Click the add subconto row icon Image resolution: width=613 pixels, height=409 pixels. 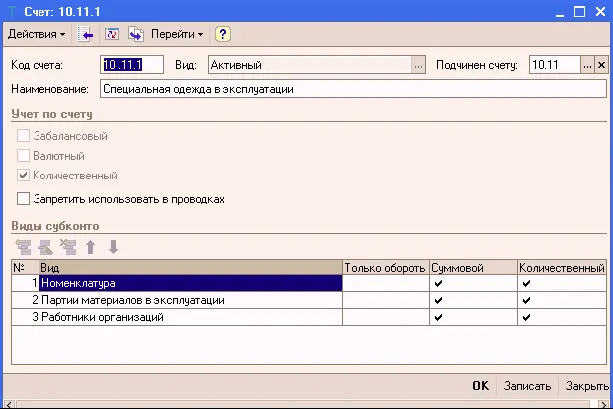23,246
